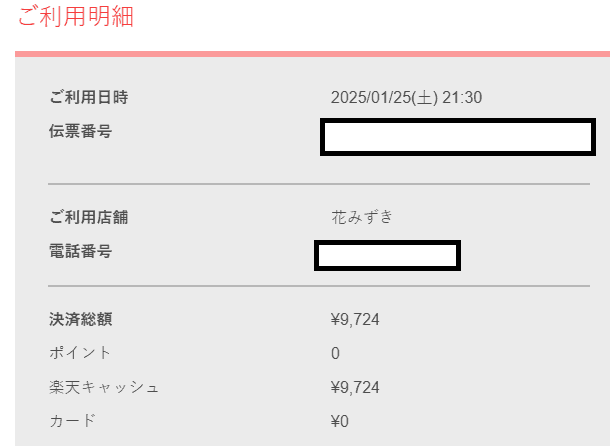Select the 伝票番号 label
This screenshot has height=446, width=610.
[80, 131]
